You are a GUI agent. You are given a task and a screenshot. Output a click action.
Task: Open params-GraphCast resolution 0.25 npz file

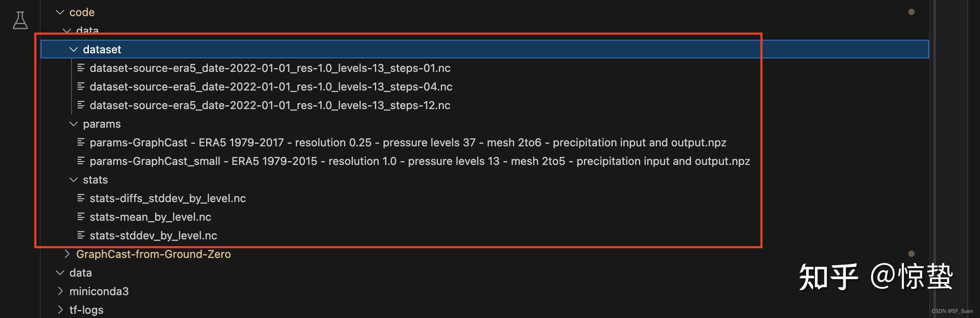[x=408, y=143]
